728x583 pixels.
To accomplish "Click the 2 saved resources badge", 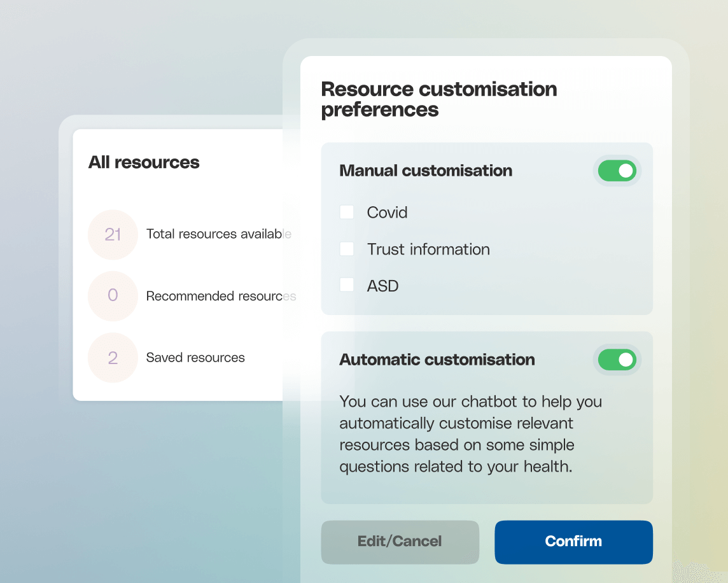I will pos(113,358).
